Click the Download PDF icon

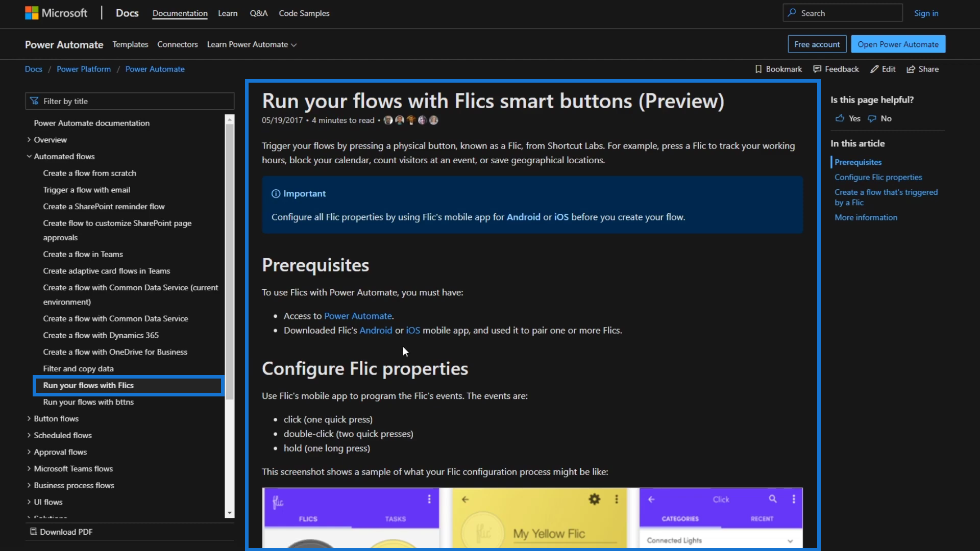[x=33, y=532]
